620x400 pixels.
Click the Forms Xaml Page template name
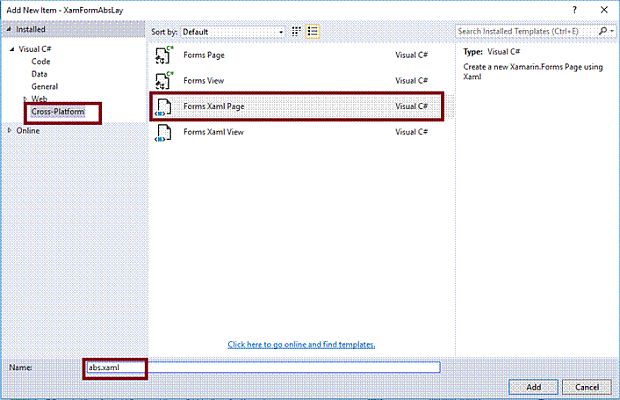(214, 106)
